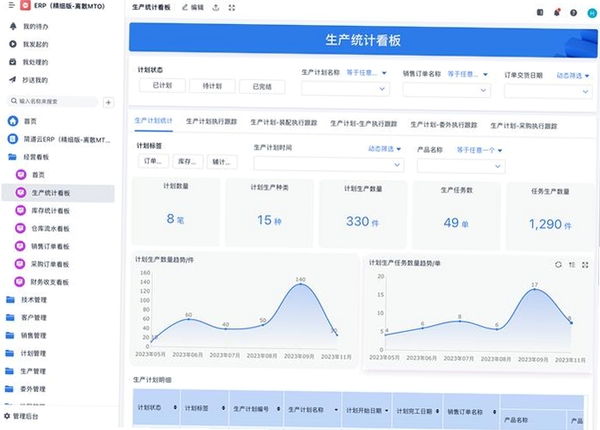Open the user avatar menu
This screenshot has width=600, height=430.
592,13
